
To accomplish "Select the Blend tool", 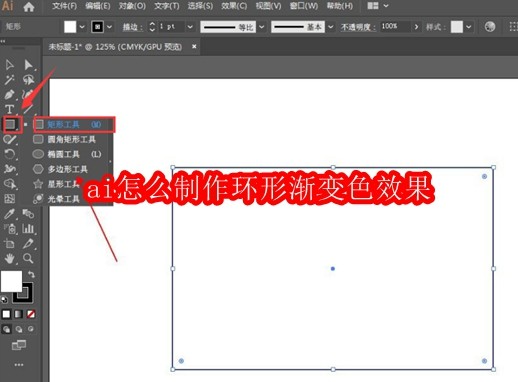I will click(28, 214).
